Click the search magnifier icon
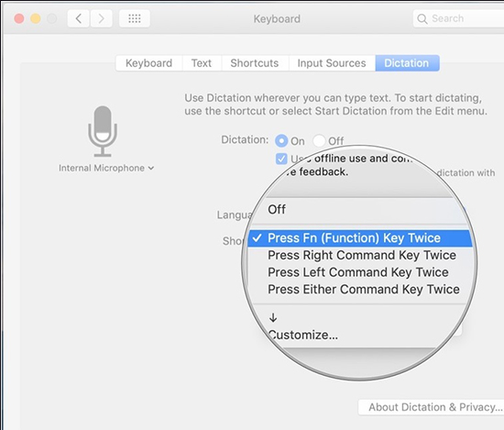Image resolution: width=504 pixels, height=430 pixels. click(x=422, y=19)
